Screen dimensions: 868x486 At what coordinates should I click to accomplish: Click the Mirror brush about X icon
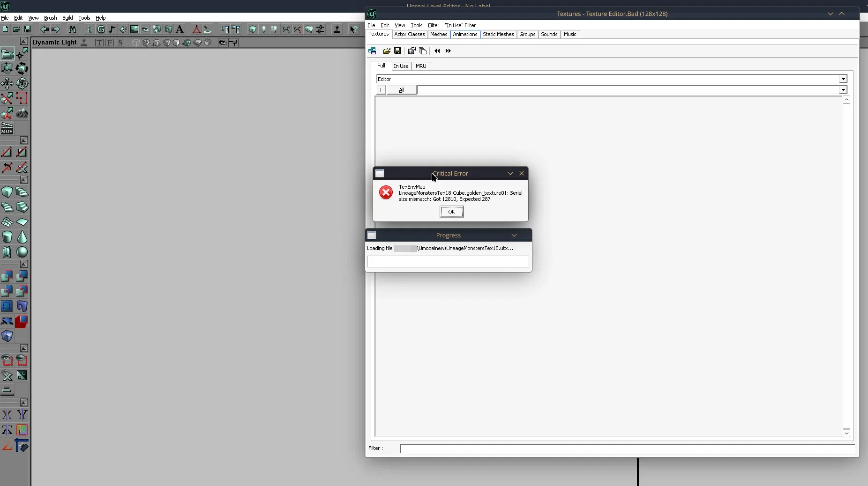click(7, 415)
